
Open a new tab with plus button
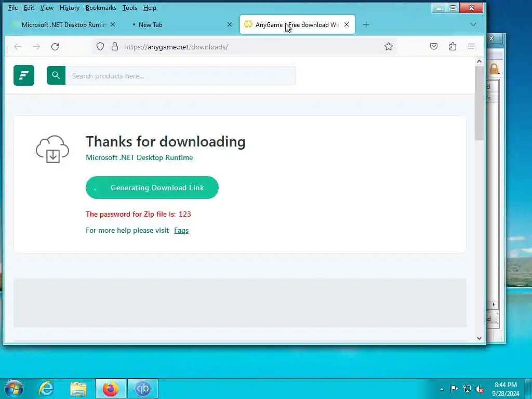(366, 25)
